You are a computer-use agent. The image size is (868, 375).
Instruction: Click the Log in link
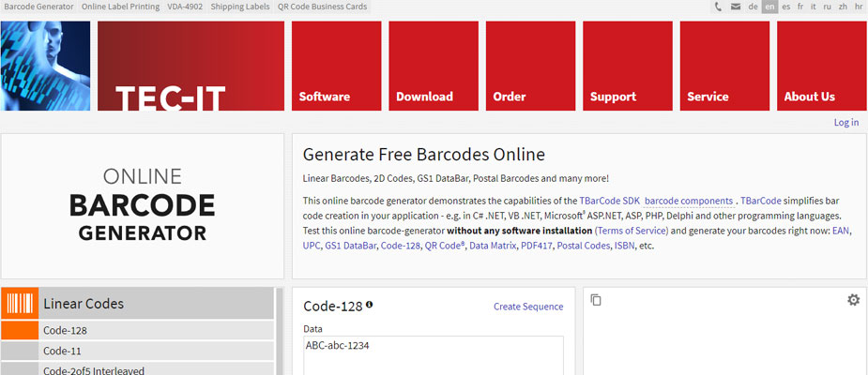tap(845, 123)
